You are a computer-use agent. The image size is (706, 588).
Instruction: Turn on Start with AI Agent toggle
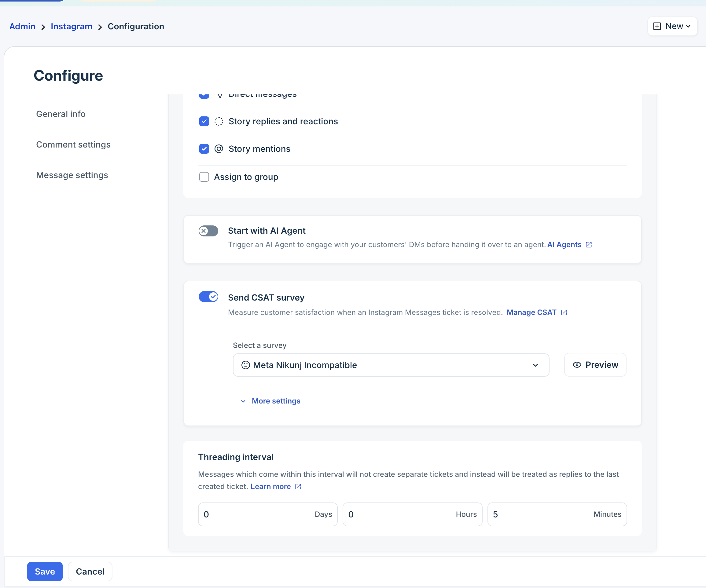click(x=208, y=231)
